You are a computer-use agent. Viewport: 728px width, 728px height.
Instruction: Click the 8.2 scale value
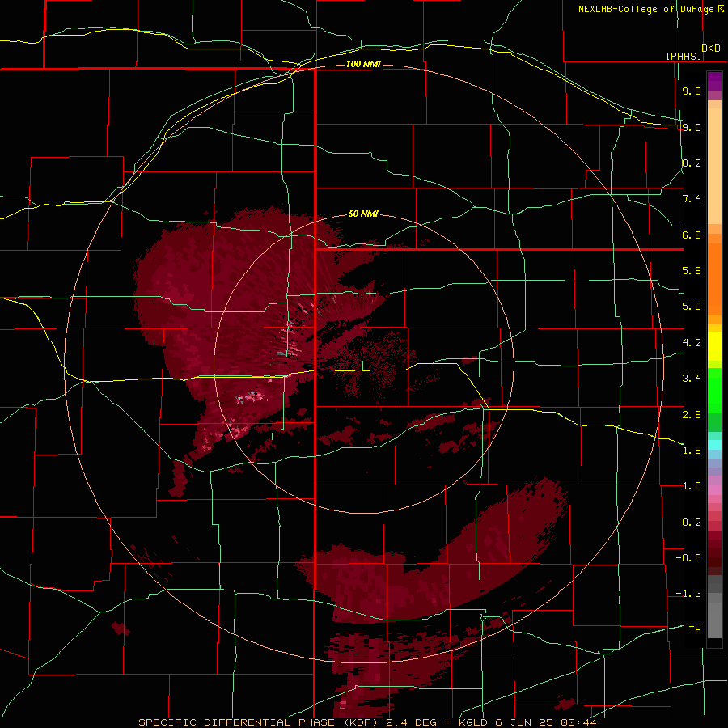(x=692, y=163)
